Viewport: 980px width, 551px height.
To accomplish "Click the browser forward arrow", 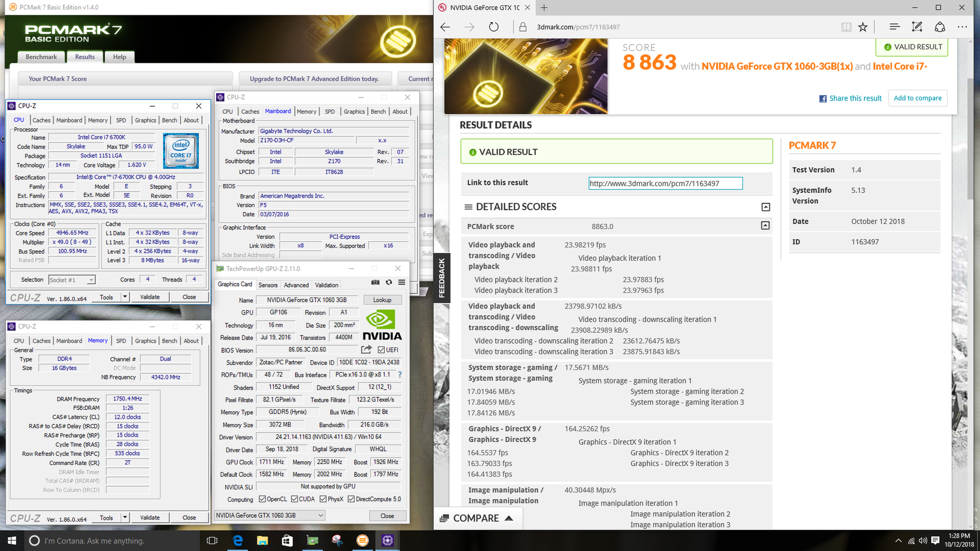I will coord(470,27).
